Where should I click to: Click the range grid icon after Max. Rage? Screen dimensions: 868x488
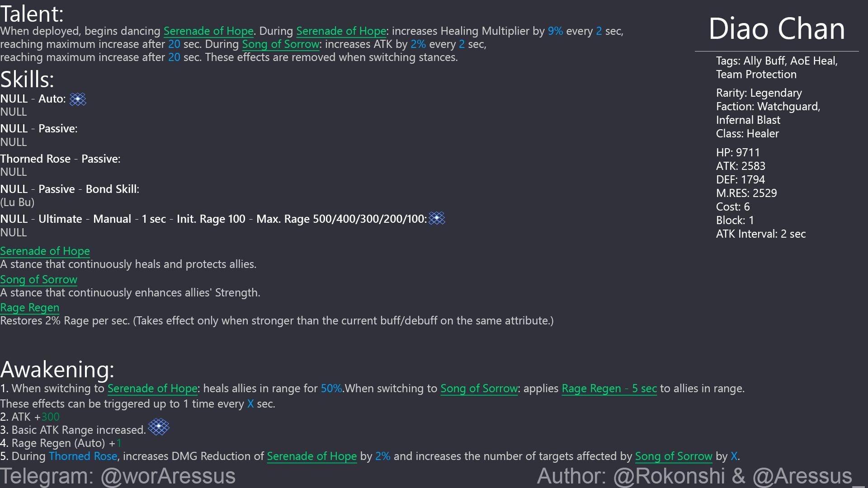(437, 219)
